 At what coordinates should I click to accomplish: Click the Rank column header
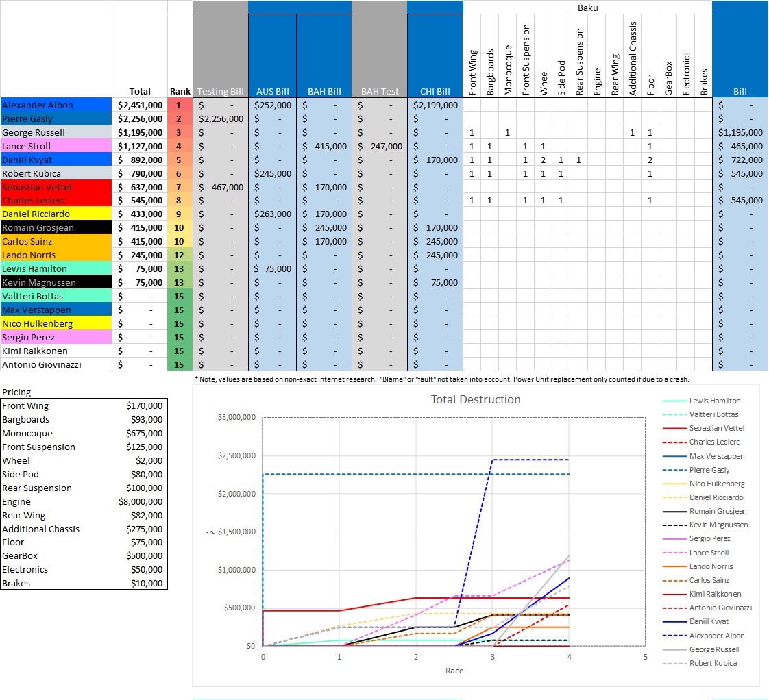[180, 91]
